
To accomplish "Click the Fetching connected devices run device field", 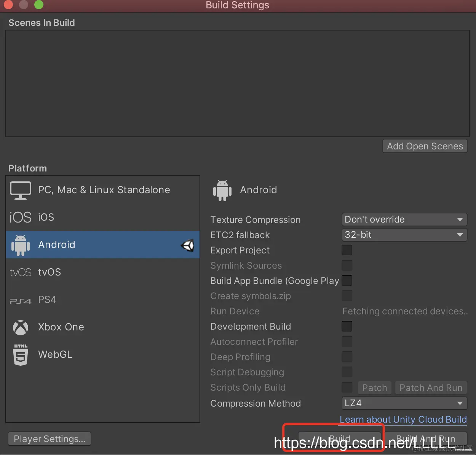I will (405, 311).
